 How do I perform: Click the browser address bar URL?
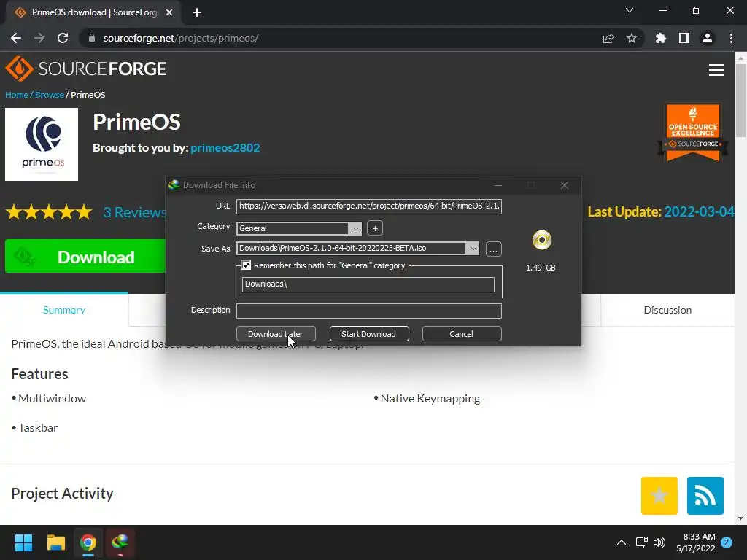tap(181, 38)
